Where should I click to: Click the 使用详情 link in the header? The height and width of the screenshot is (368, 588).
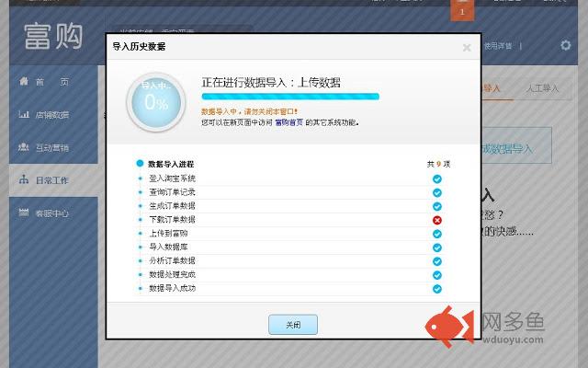pos(498,46)
